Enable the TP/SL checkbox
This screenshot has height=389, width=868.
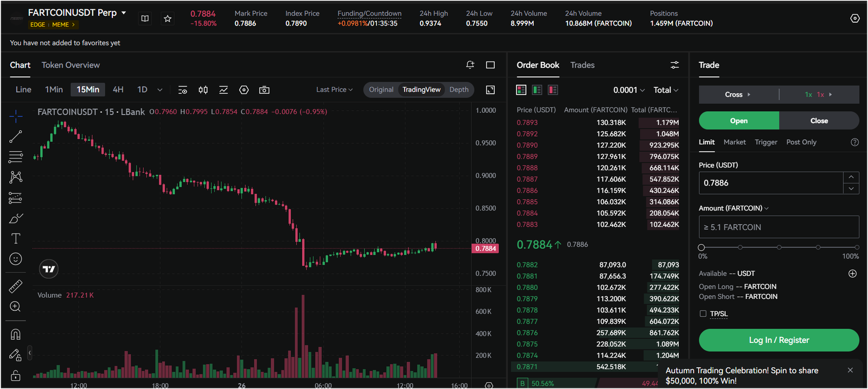pos(703,314)
